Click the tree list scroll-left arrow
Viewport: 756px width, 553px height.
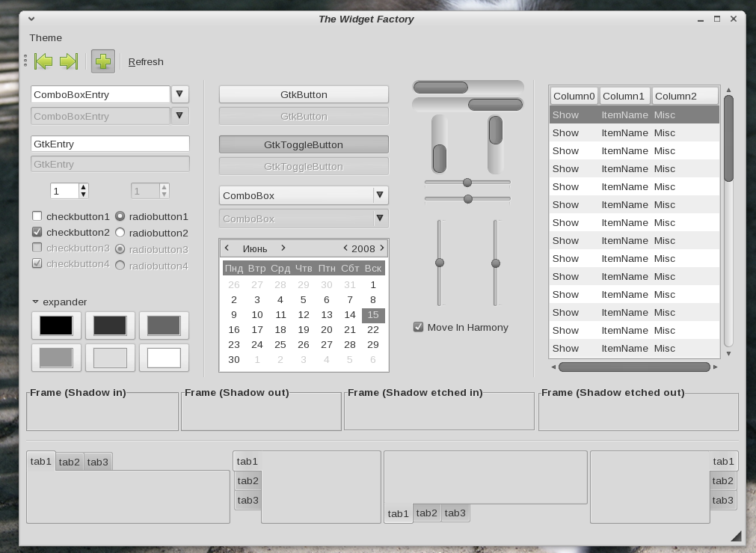point(553,367)
